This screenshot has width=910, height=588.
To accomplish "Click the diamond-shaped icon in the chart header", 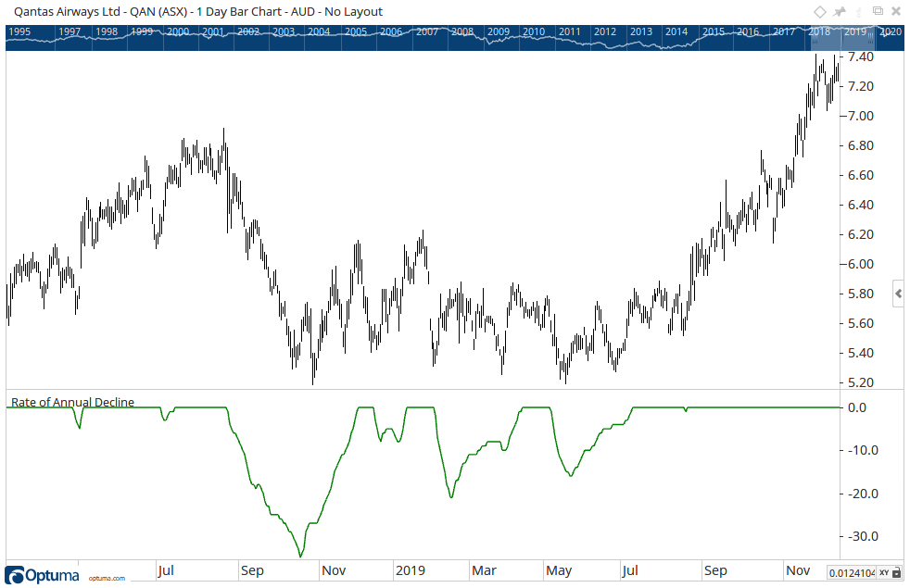I will pyautogui.click(x=819, y=12).
